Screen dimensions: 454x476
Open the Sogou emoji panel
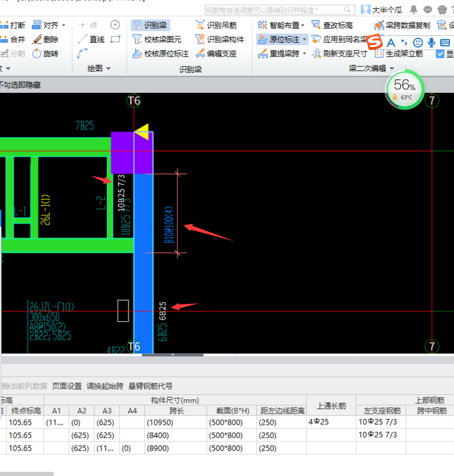click(x=418, y=42)
